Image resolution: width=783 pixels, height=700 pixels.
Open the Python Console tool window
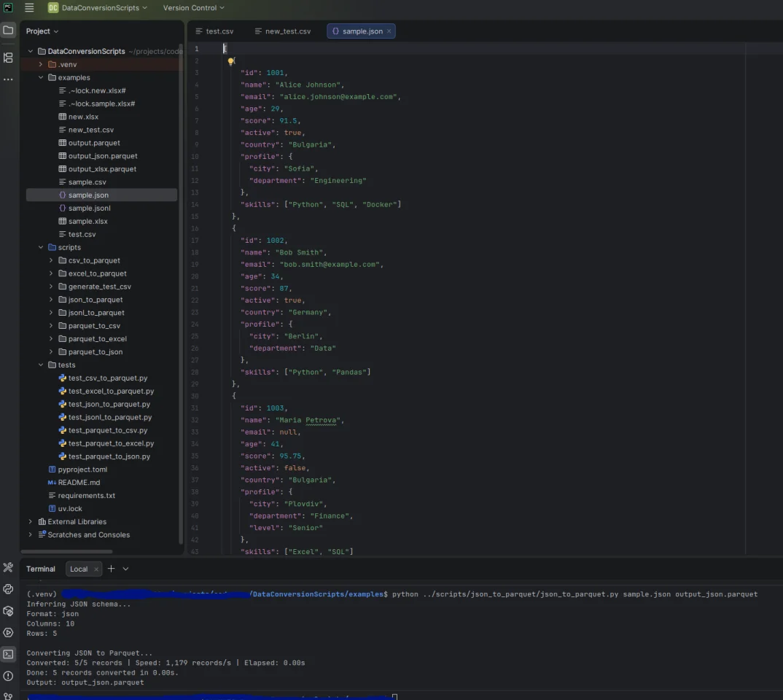click(8, 589)
